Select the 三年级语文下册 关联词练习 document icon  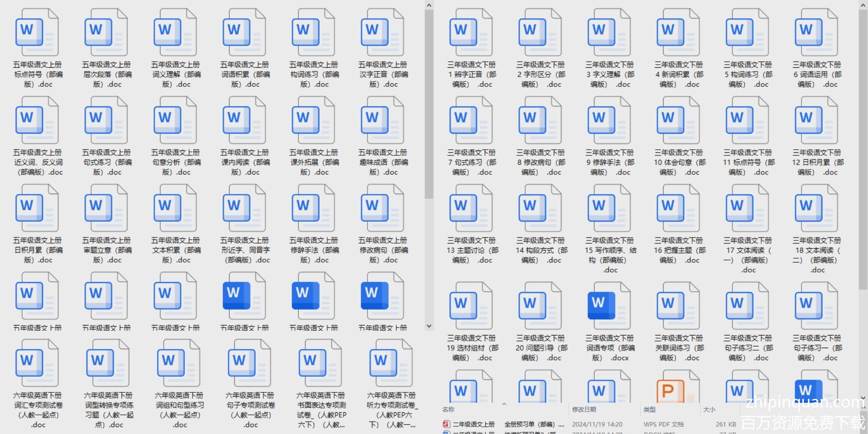678,306
